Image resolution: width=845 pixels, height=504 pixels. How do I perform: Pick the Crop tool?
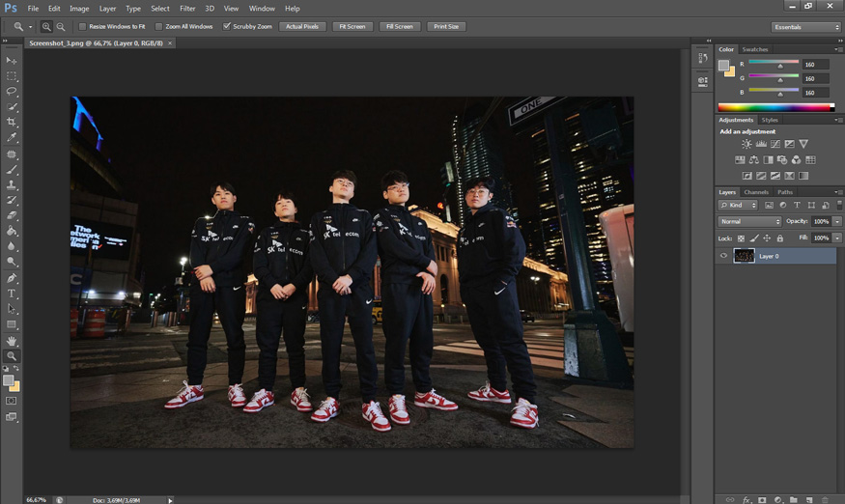pyautogui.click(x=12, y=122)
